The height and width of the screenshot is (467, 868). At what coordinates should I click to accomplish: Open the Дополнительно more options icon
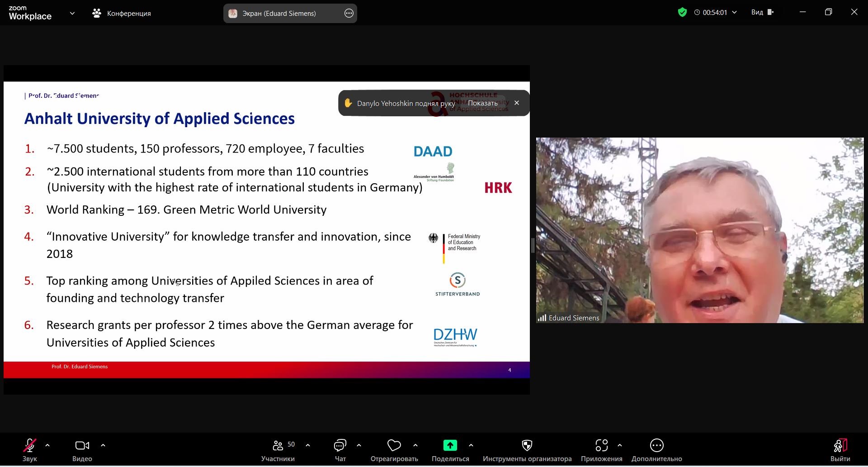tap(656, 446)
